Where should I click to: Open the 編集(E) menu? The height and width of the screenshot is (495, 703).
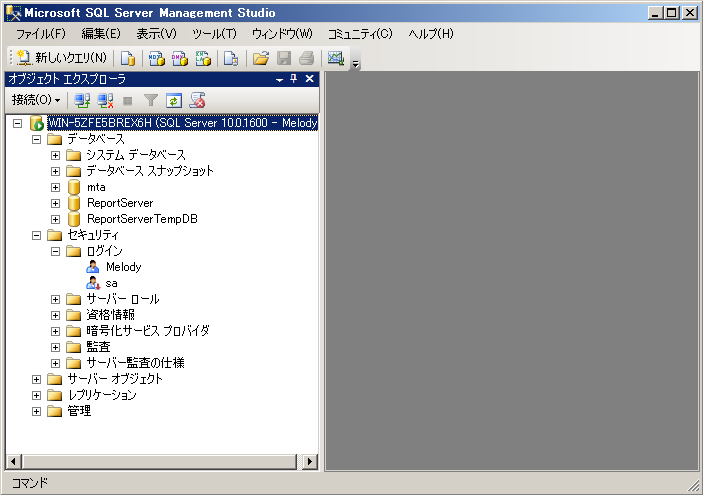coord(101,34)
